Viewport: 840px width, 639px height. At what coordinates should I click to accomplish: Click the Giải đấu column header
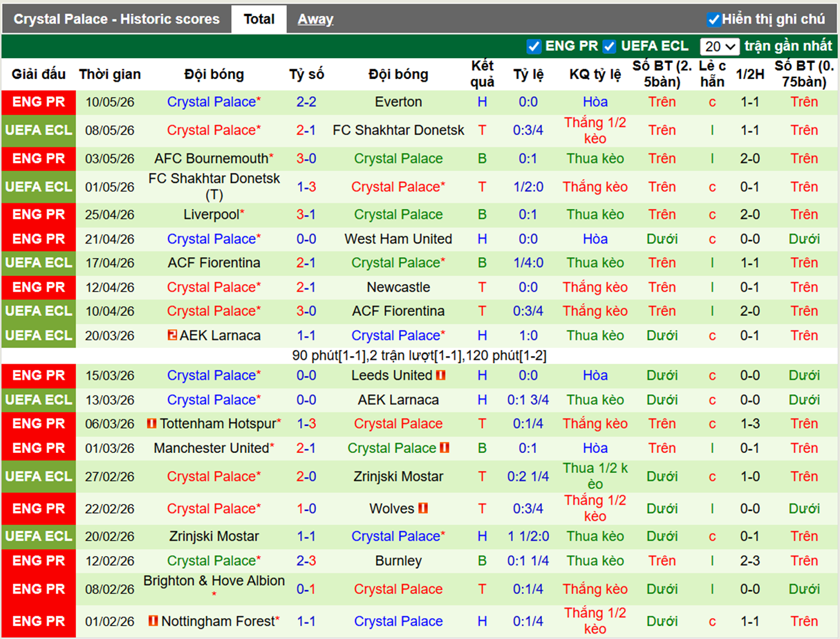(x=39, y=74)
